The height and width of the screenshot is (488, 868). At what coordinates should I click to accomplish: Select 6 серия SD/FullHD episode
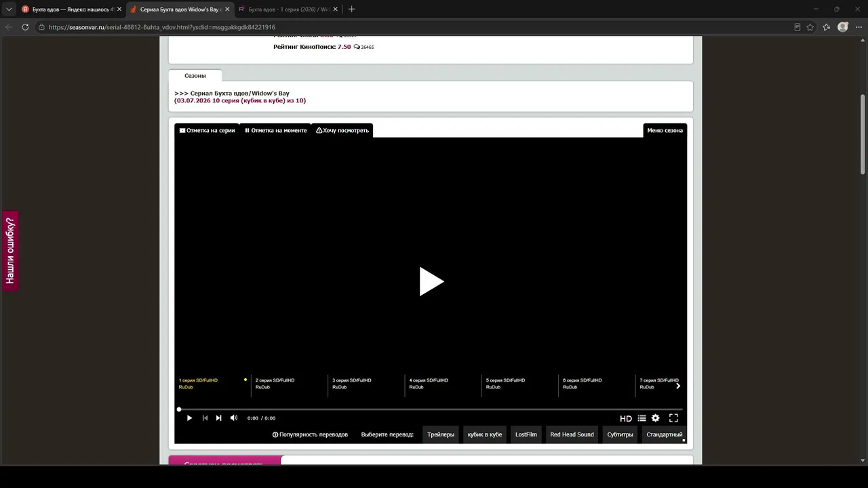pos(597,384)
